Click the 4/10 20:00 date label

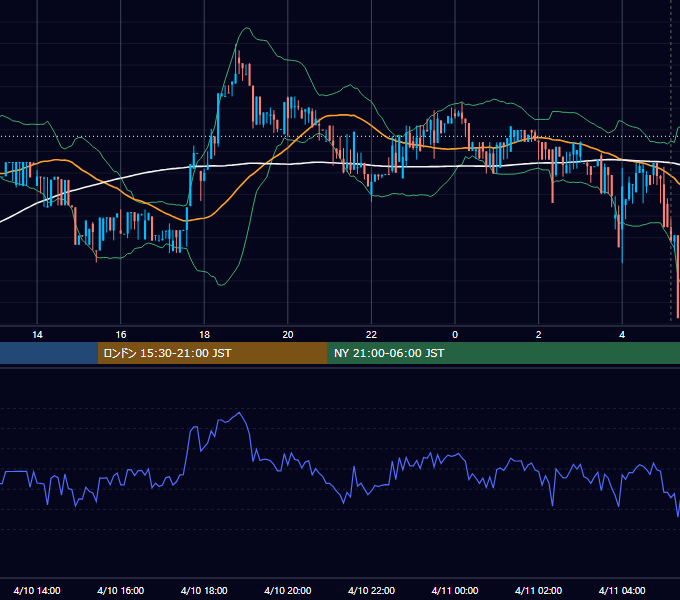[288, 590]
